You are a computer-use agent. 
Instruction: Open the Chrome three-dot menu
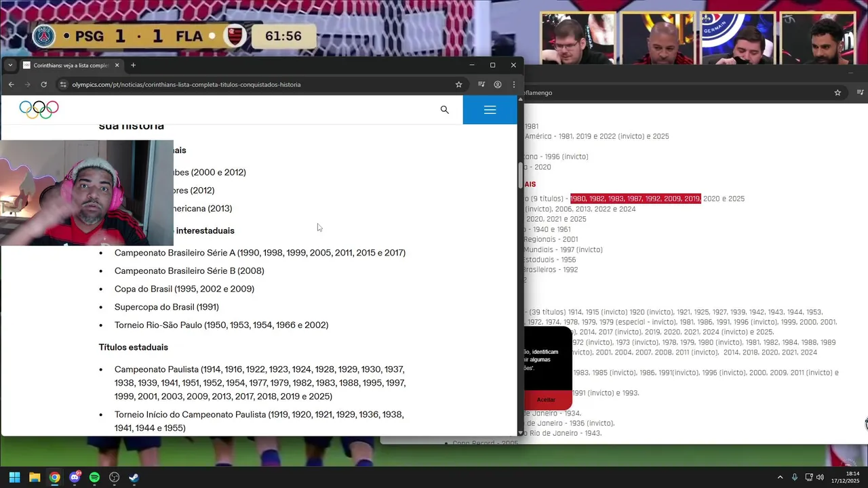click(x=514, y=85)
